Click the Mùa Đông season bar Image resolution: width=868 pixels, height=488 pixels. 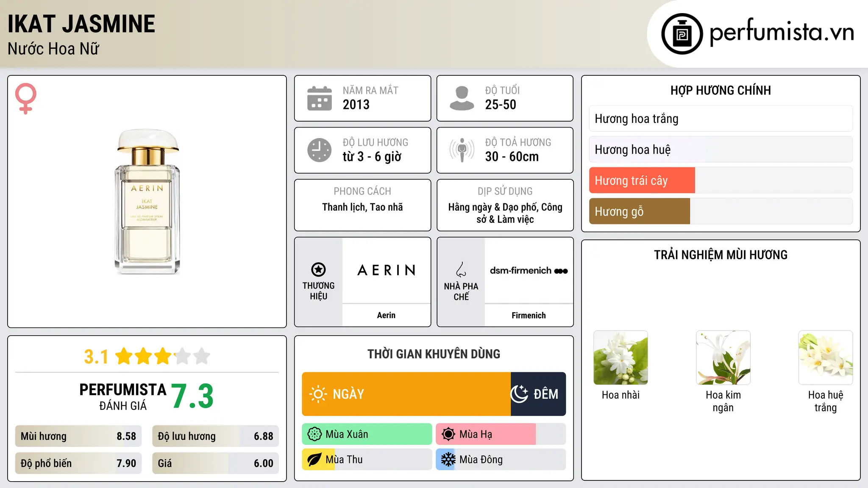click(x=501, y=460)
